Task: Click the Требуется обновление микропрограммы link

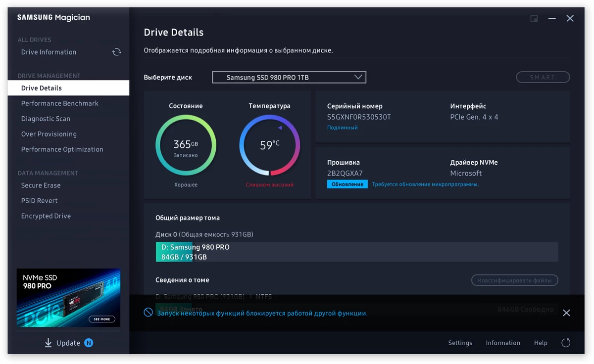Action: 426,184
